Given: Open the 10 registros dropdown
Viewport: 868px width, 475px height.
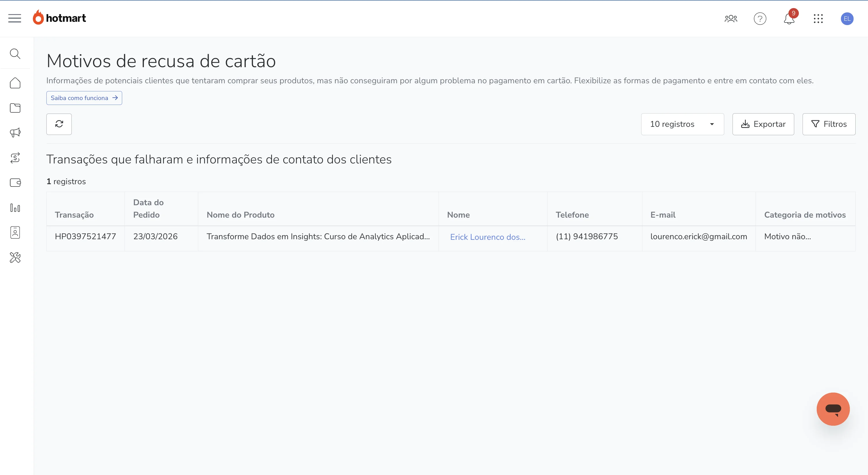Looking at the screenshot, I should 682,124.
